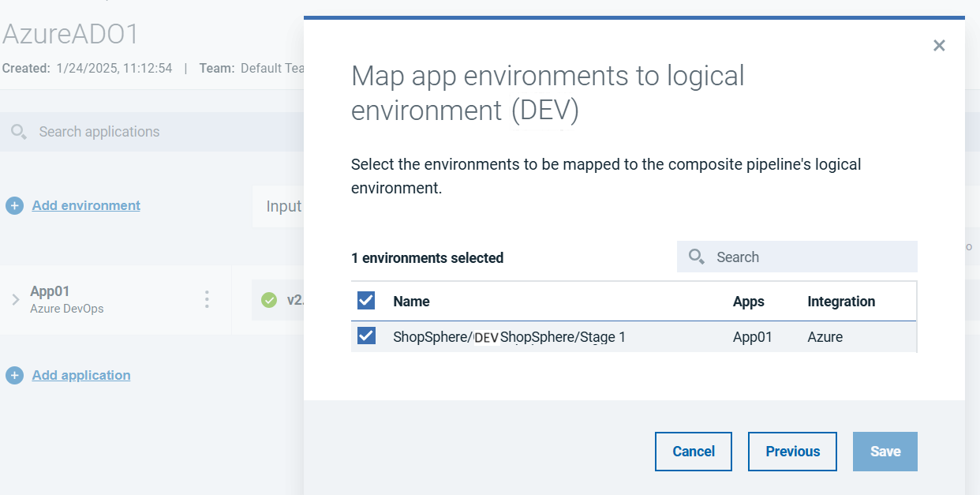
Task: Expand the App01 application row
Action: 15,299
